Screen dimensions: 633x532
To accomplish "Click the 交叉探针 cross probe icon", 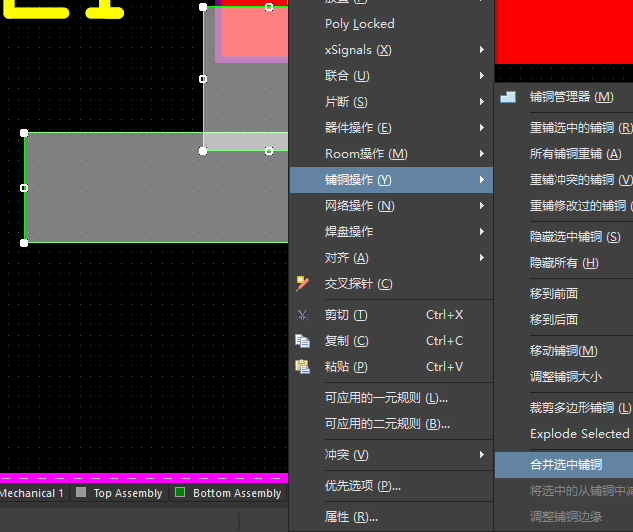I will [303, 284].
